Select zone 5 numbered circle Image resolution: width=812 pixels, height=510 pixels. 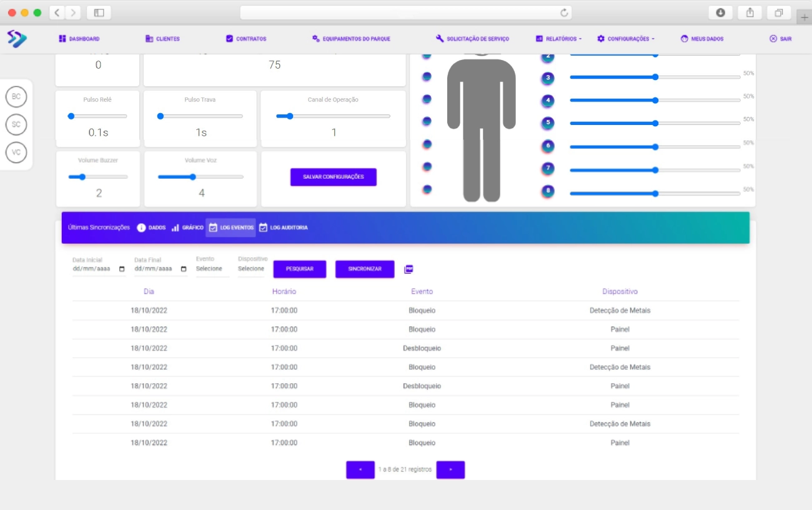click(548, 122)
